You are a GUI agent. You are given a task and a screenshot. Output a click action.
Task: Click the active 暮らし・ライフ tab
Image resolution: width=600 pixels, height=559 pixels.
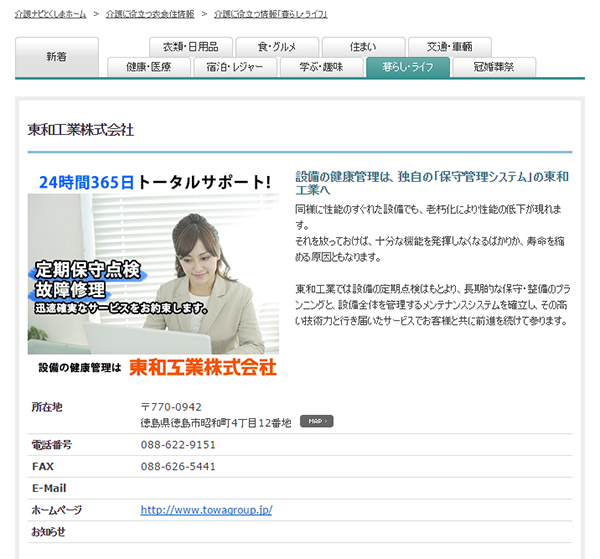408,67
